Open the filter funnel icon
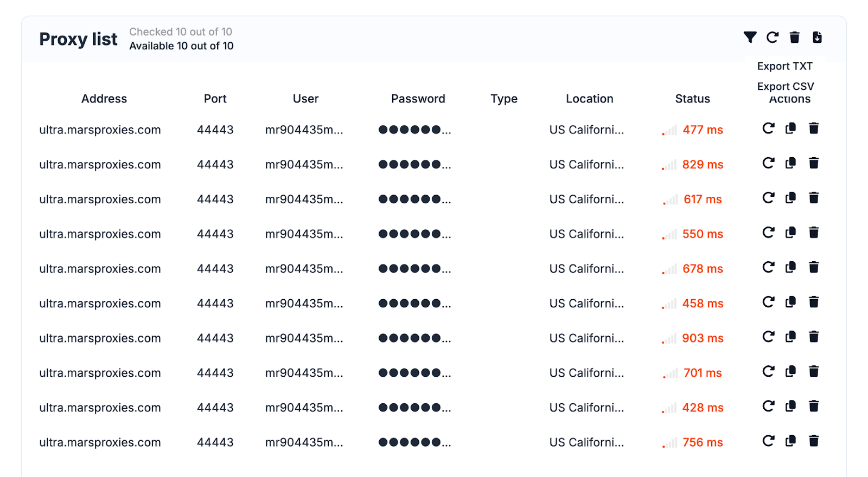The height and width of the screenshot is (477, 868). [750, 37]
